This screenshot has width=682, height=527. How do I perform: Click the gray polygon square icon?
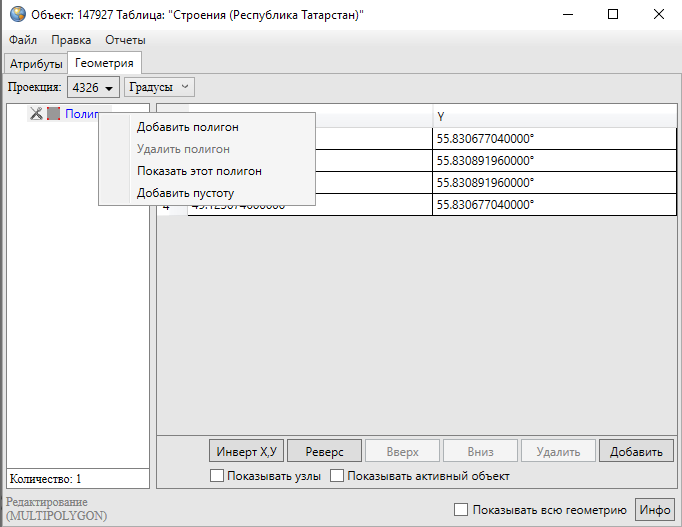click(x=53, y=114)
